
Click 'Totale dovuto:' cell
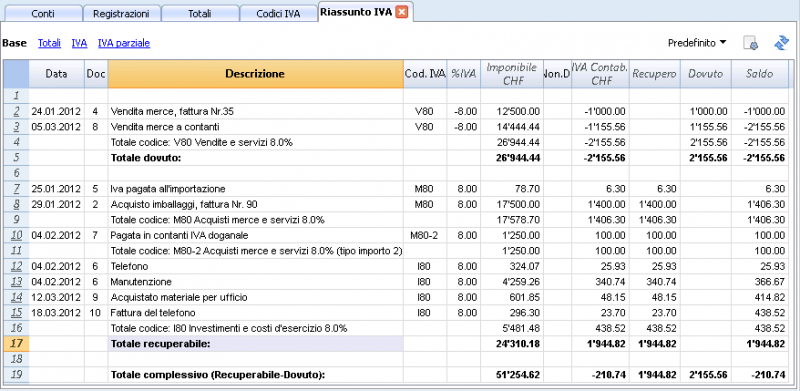[x=255, y=158]
